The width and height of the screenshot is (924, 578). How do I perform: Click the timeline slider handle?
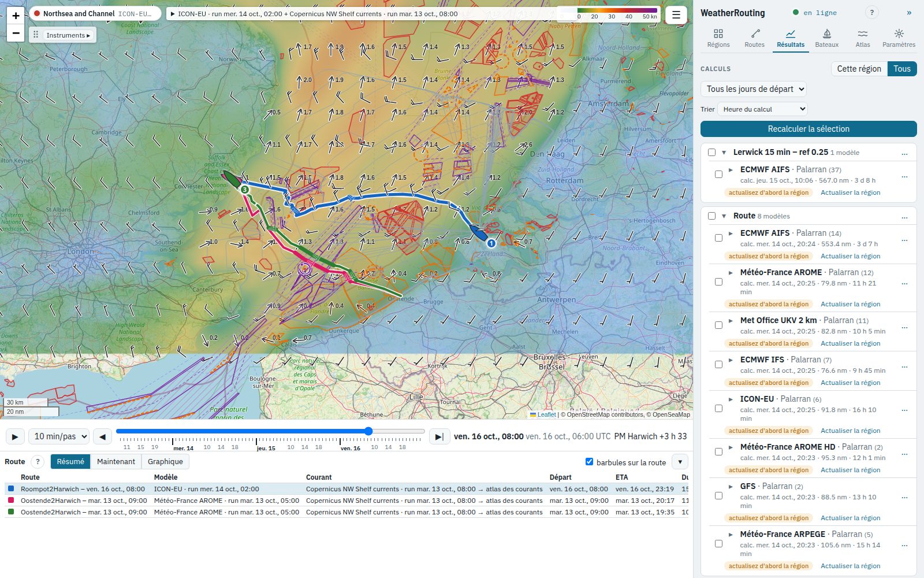pyautogui.click(x=368, y=431)
